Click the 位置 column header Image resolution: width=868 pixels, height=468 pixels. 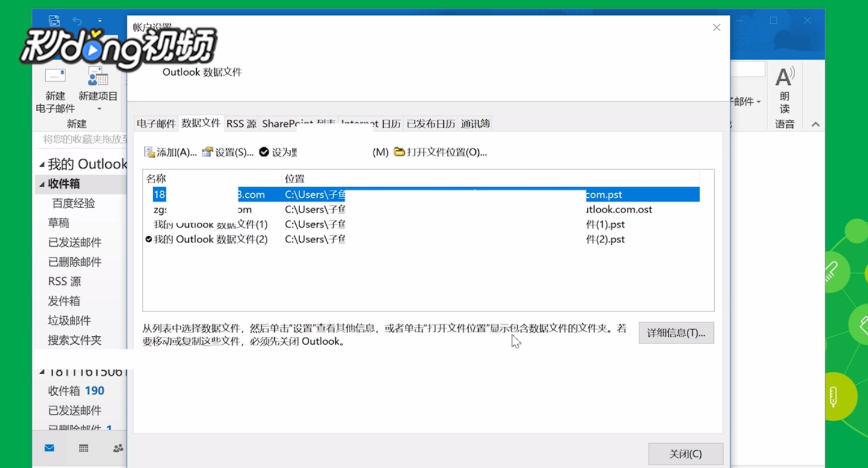(490, 179)
